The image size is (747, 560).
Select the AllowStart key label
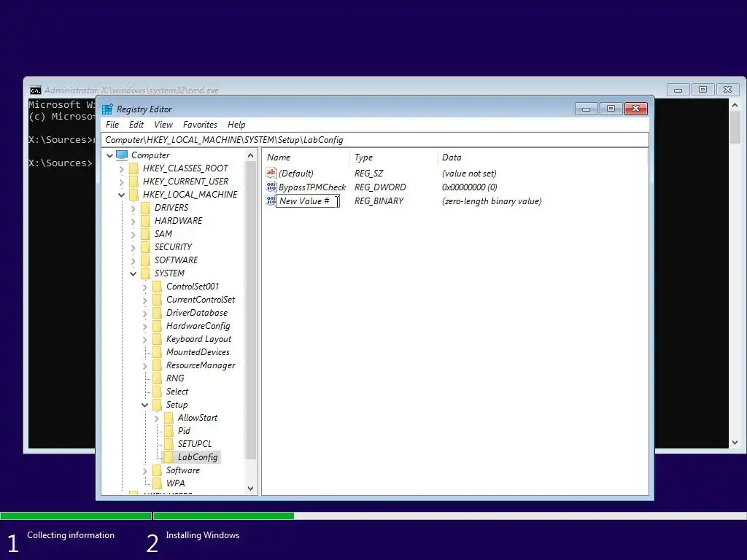(198, 418)
